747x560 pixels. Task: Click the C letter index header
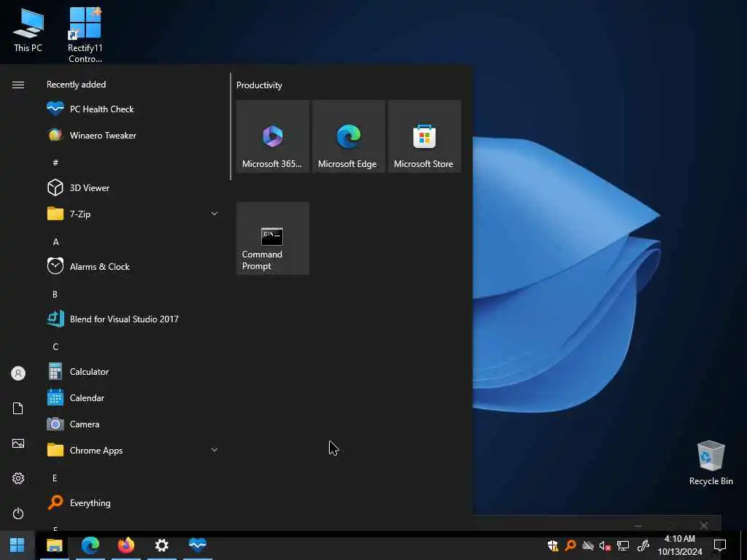(55, 346)
